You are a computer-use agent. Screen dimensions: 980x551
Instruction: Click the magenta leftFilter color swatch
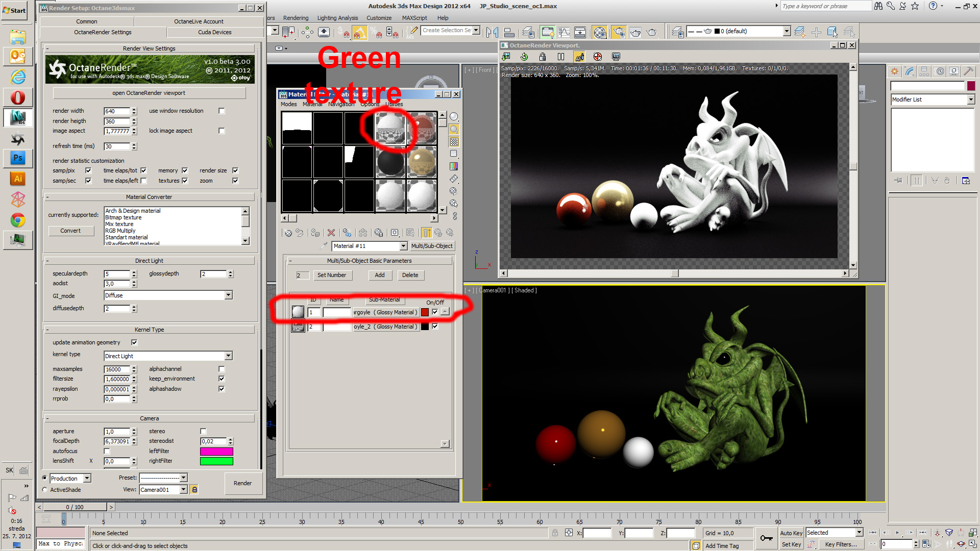216,451
